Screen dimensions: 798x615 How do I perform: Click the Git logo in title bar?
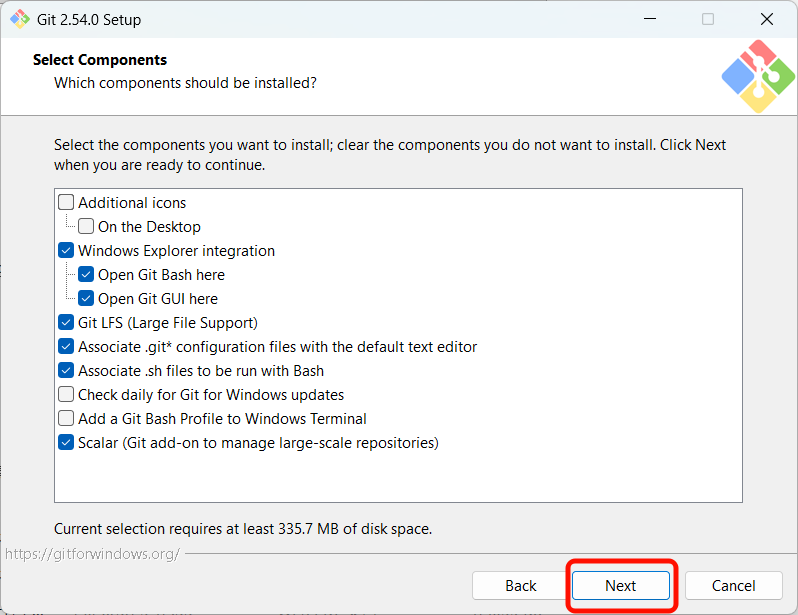click(x=20, y=19)
